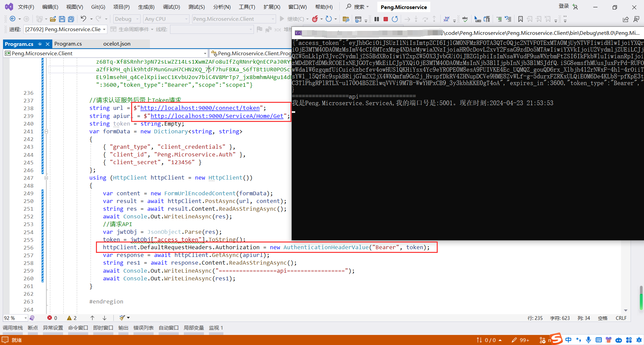Open the startup project dropdown

pos(234,19)
